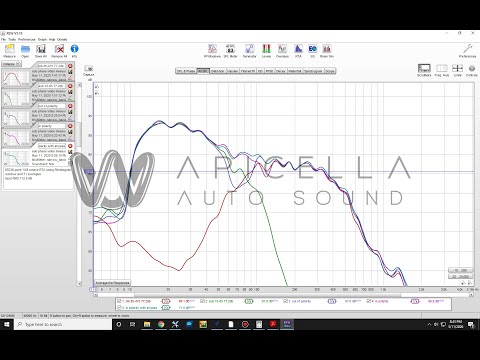Open the Room Sim tool
This screenshot has width=480, height=360.
[x=327, y=51]
